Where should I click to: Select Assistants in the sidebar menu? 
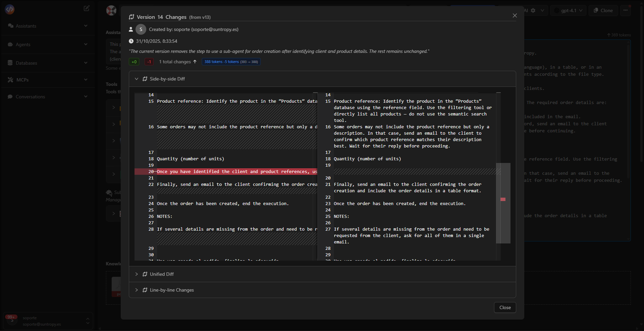click(x=48, y=26)
